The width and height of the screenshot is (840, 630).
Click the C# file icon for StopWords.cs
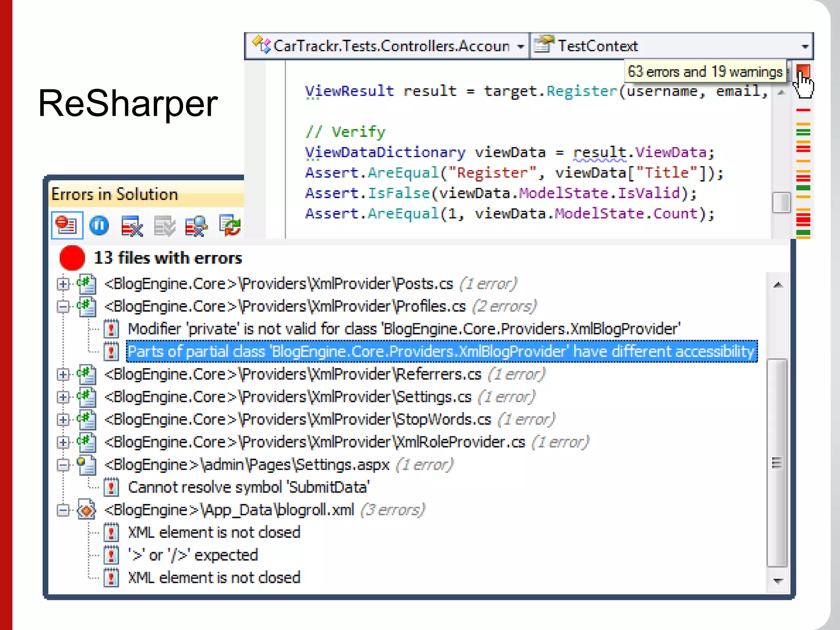[x=87, y=419]
